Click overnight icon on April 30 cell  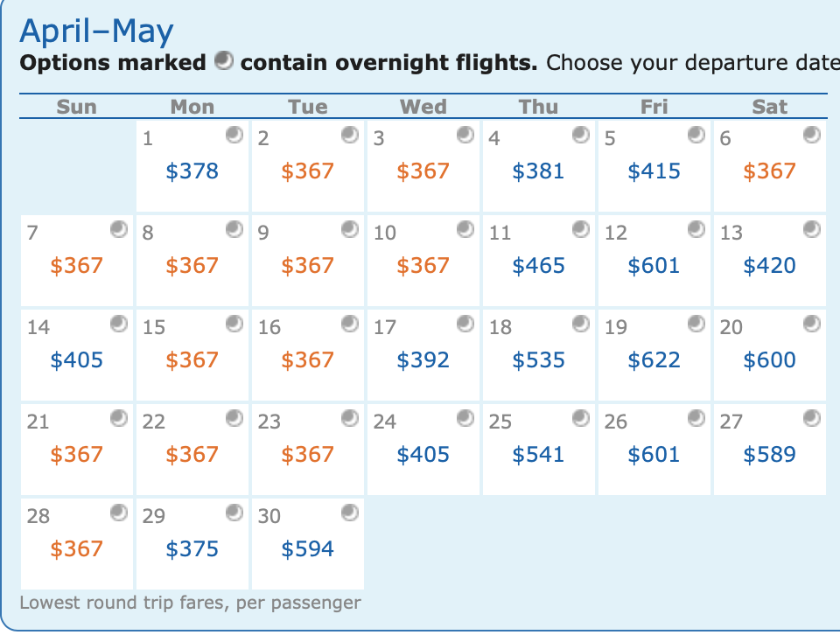pos(350,513)
